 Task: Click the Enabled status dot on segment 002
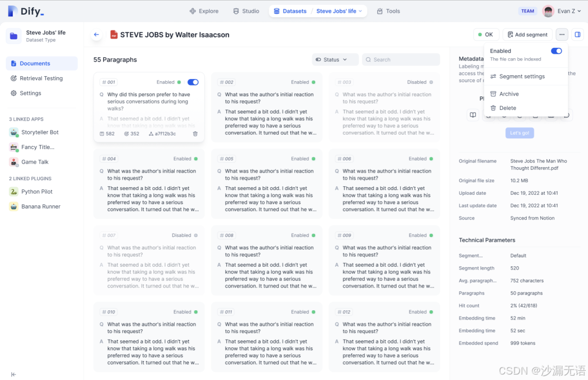pyautogui.click(x=314, y=82)
